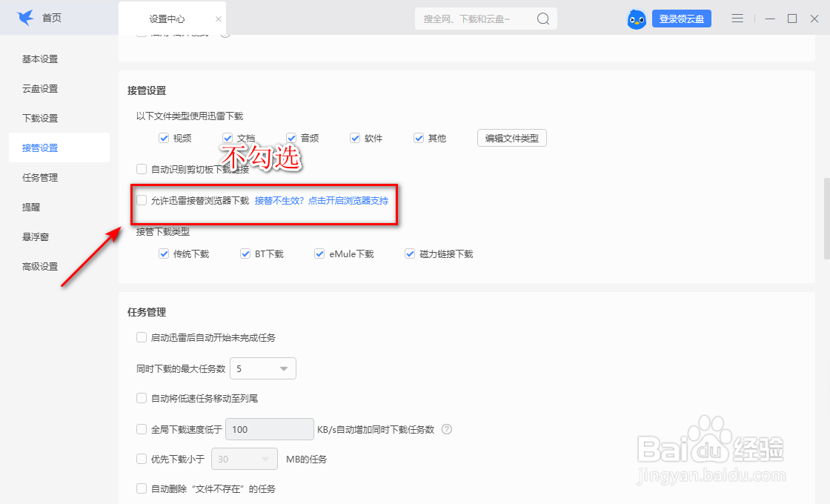Toggle 允许迅雷接替浏览器下载 checkbox
830x504 pixels.
click(x=142, y=200)
